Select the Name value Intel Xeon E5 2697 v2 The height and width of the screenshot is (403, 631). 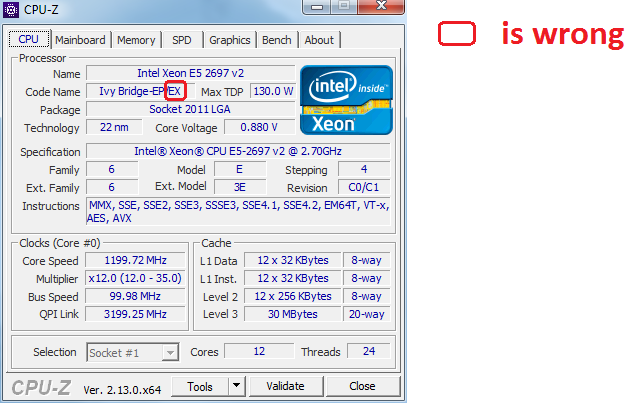(x=191, y=73)
